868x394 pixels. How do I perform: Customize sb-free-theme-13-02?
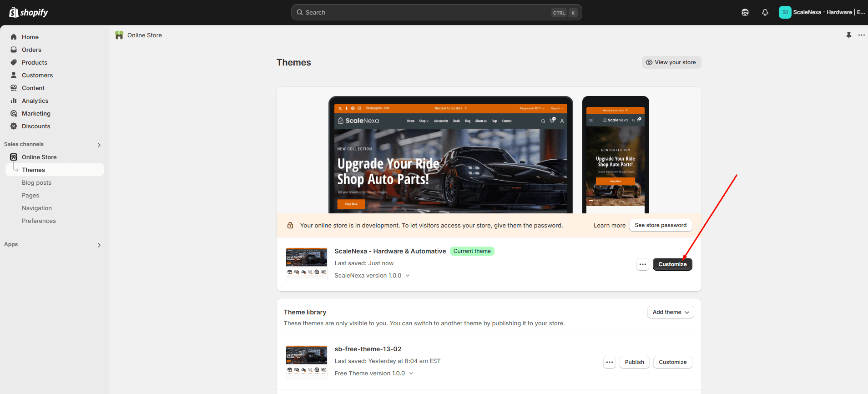click(x=672, y=362)
